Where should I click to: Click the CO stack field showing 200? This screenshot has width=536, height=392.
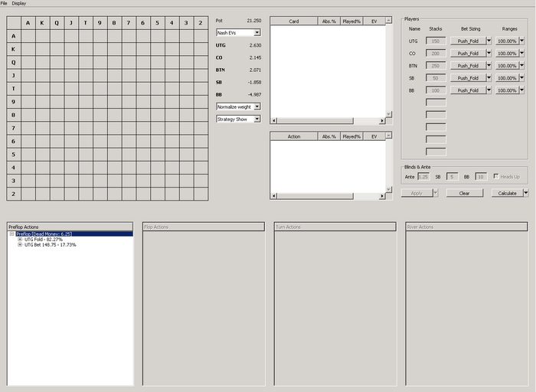(436, 54)
